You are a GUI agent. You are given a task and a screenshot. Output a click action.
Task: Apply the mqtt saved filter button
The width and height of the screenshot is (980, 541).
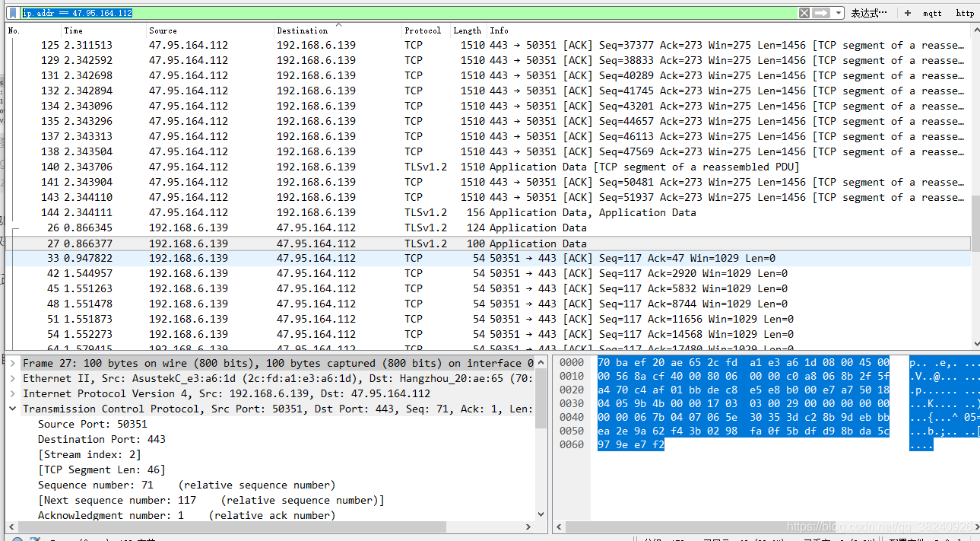(932, 13)
